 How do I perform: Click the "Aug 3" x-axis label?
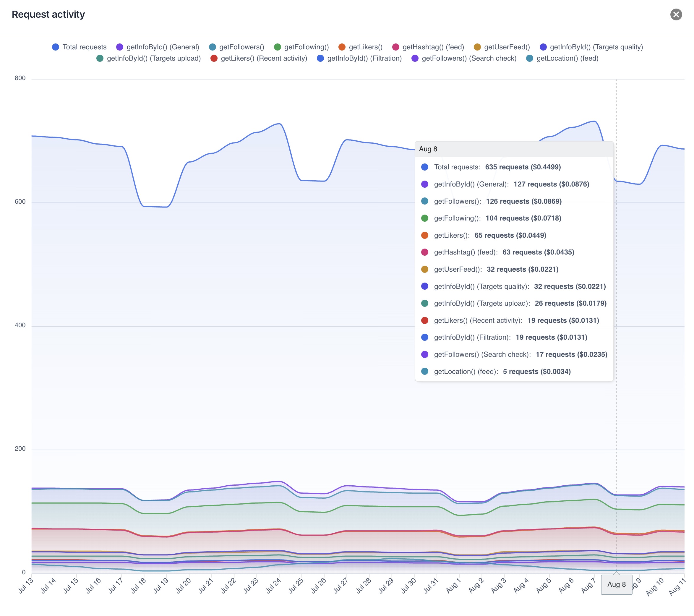(498, 586)
